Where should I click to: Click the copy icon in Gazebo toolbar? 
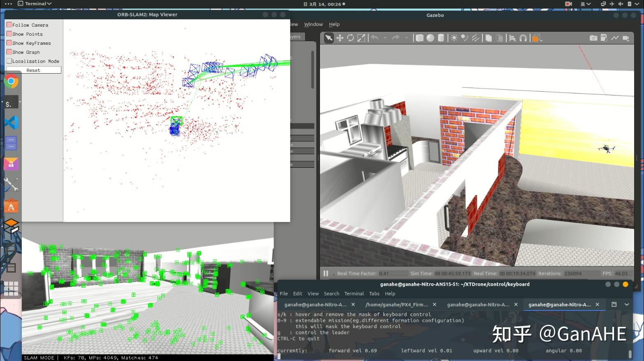[x=489, y=38]
